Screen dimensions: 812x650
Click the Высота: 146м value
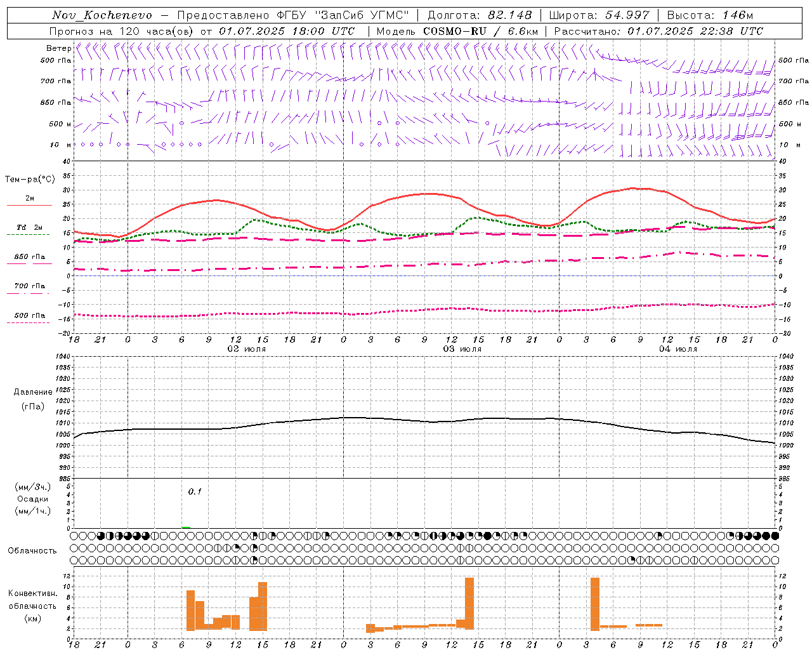710,15
